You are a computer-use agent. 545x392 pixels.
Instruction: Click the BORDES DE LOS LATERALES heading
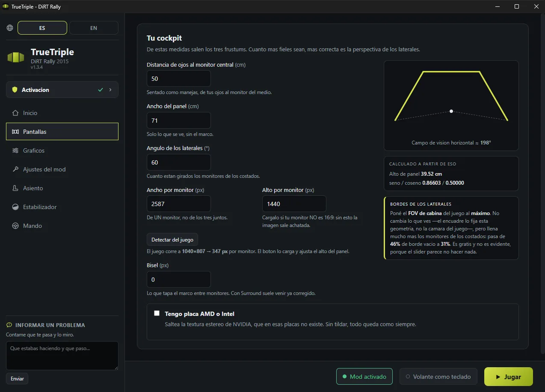tap(421, 204)
